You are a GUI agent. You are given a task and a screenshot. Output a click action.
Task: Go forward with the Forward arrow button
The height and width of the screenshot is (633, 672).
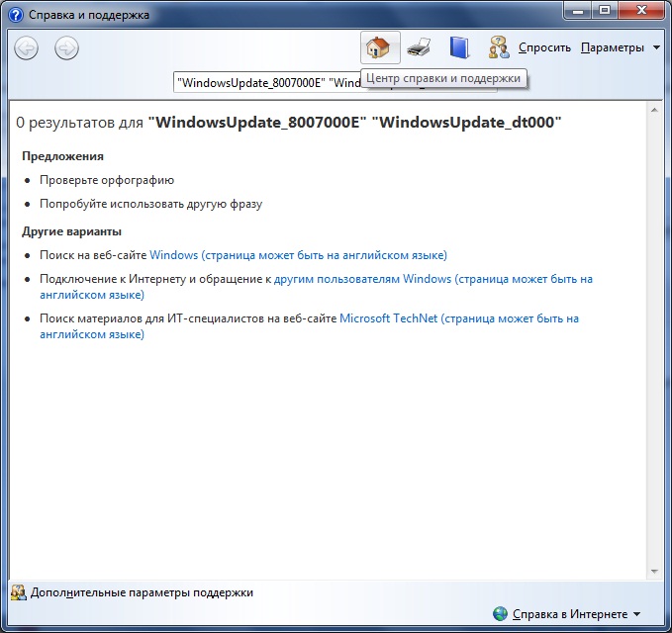pyautogui.click(x=67, y=47)
